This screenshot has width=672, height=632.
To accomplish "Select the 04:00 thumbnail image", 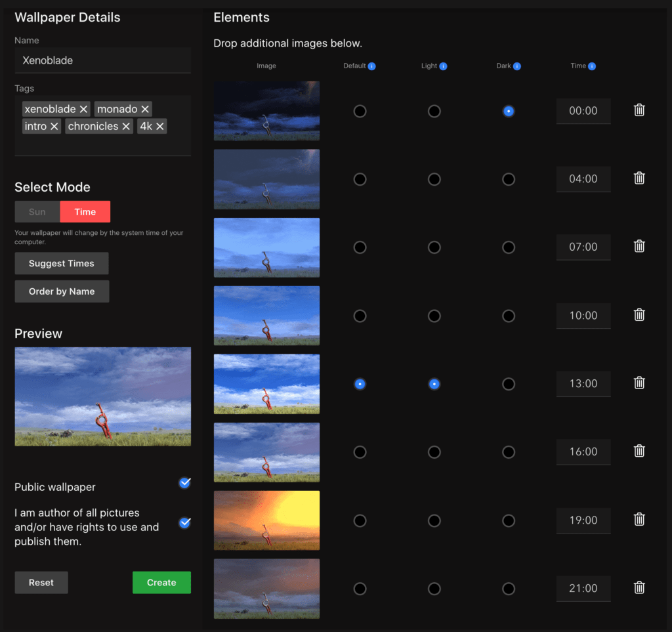I will pos(266,179).
